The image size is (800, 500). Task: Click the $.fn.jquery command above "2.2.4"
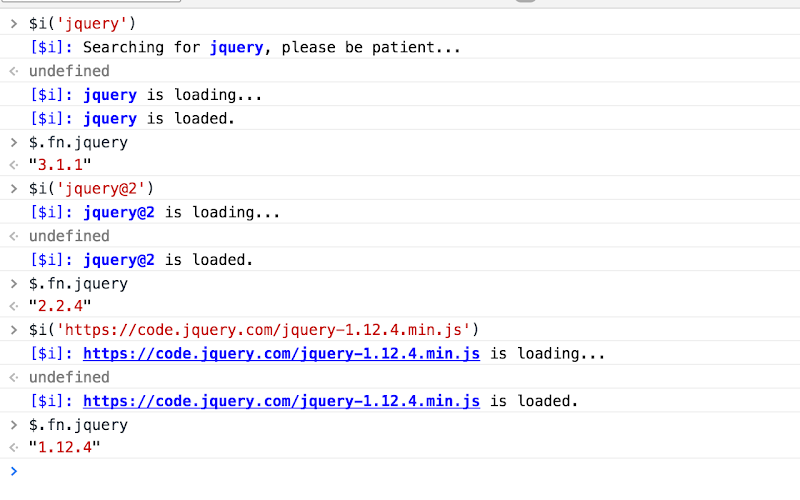[78, 284]
